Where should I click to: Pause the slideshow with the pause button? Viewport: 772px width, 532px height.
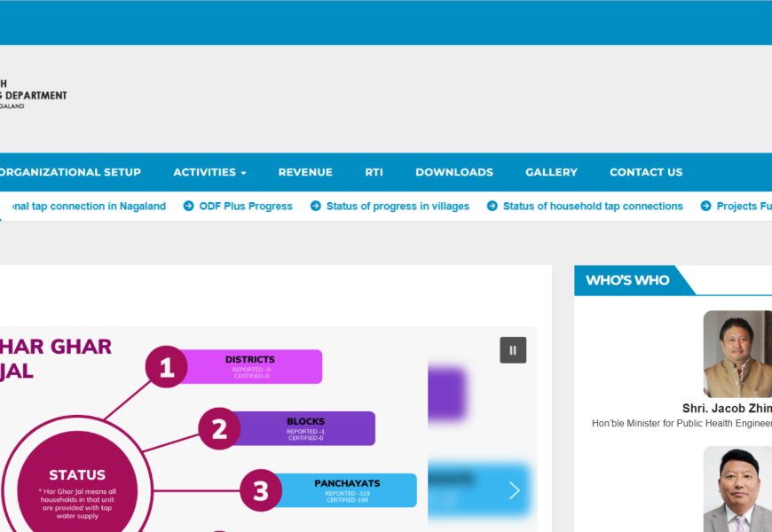(x=513, y=350)
